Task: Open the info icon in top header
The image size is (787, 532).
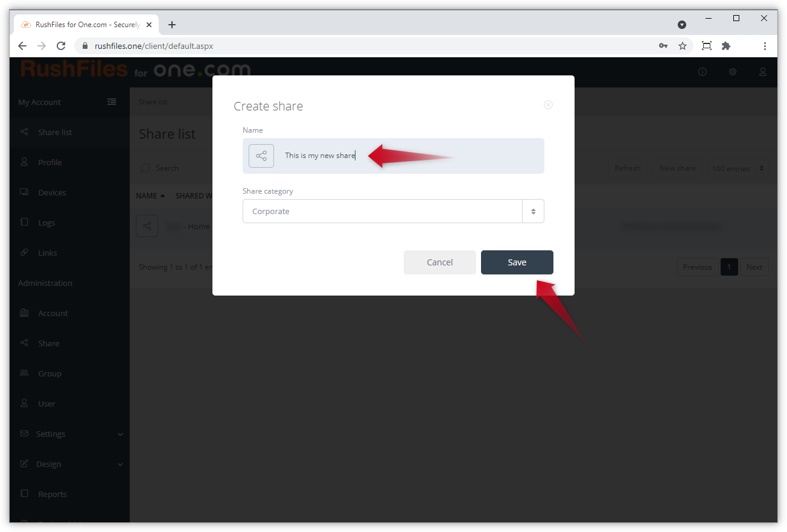Action: tap(703, 72)
